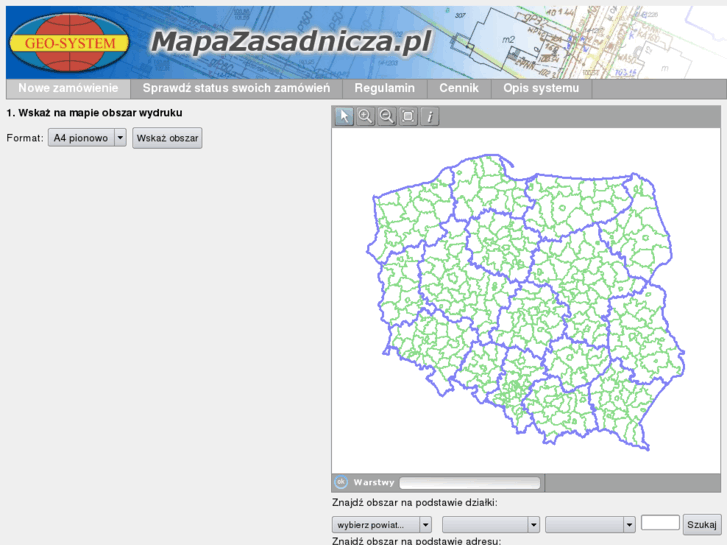Click the Wskaż na mapie obszar wydruku heading
Image resolution: width=727 pixels, height=545 pixels.
94,113
